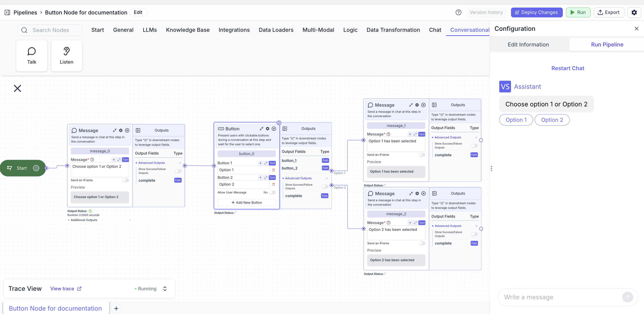Toggle Allow User Message switch
Screen dimensions: 644x314
click(272, 192)
